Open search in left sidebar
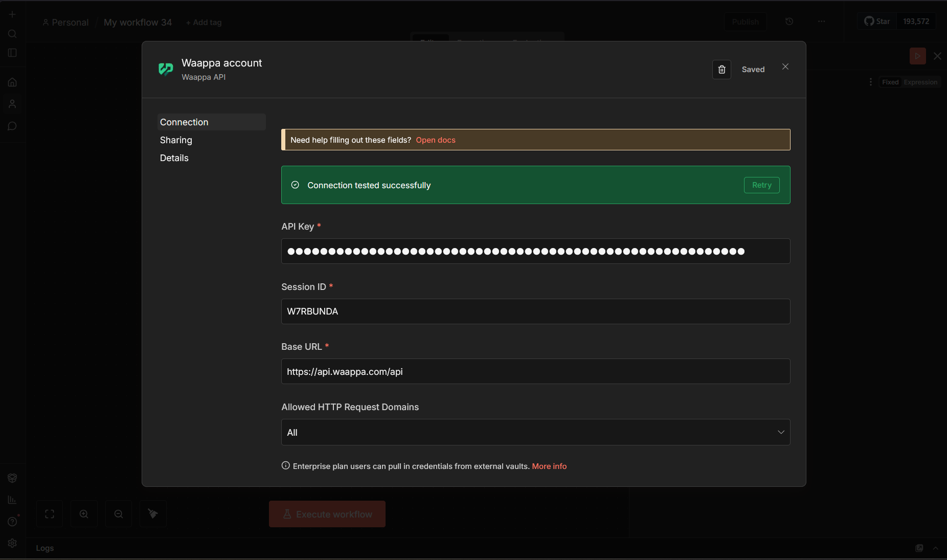The width and height of the screenshot is (947, 560). [x=12, y=34]
